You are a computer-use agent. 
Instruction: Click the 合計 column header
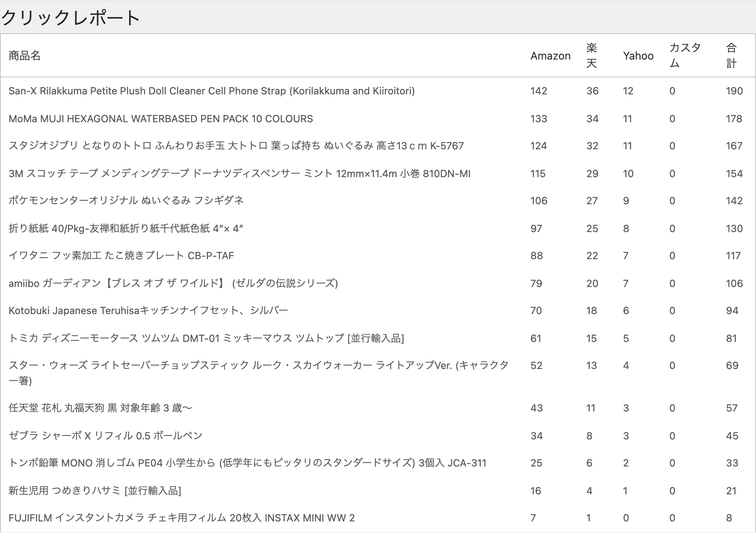(x=731, y=56)
